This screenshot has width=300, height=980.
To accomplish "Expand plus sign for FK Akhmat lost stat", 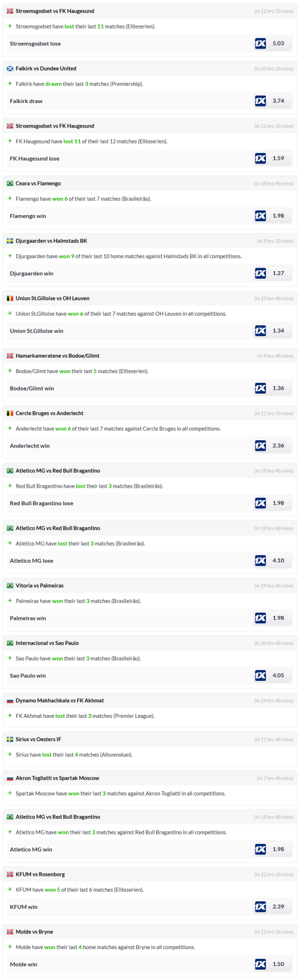I will [x=10, y=716].
